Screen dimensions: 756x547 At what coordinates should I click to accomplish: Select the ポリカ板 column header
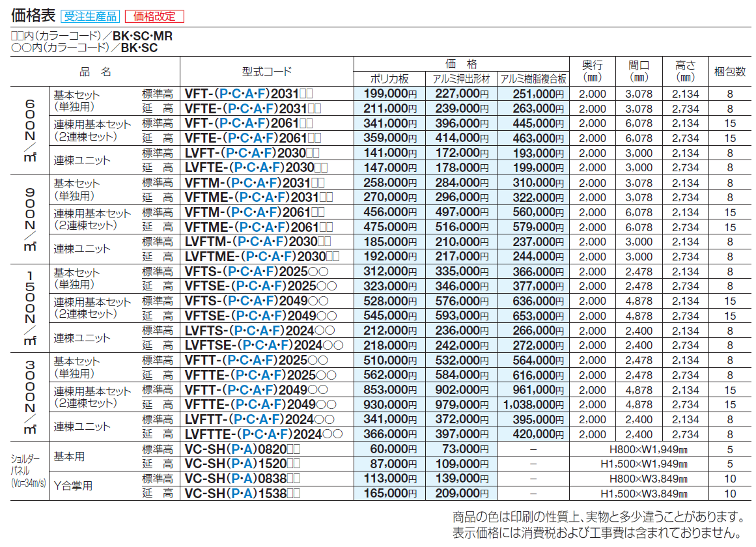coord(389,79)
